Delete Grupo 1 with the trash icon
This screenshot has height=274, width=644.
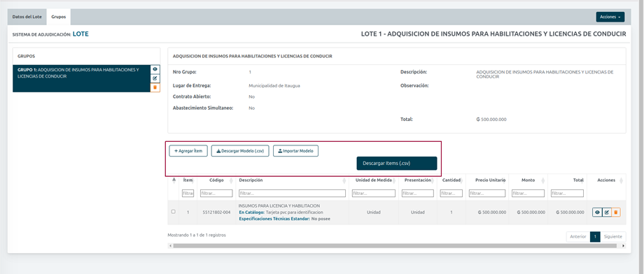point(155,87)
